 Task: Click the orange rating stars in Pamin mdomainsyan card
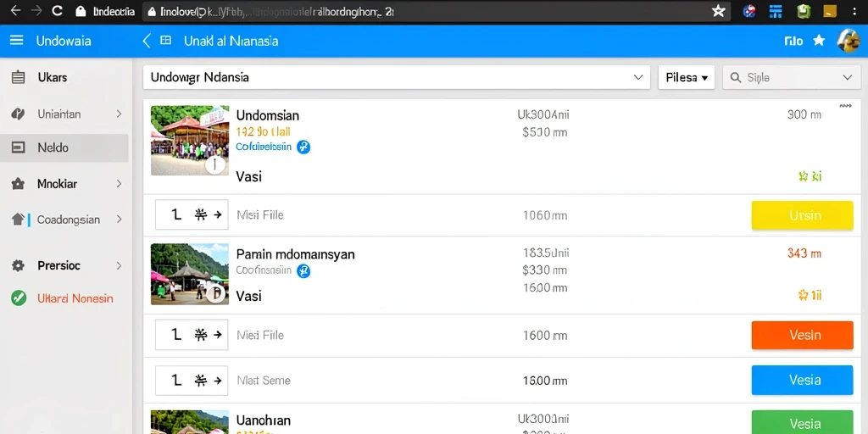tap(810, 296)
